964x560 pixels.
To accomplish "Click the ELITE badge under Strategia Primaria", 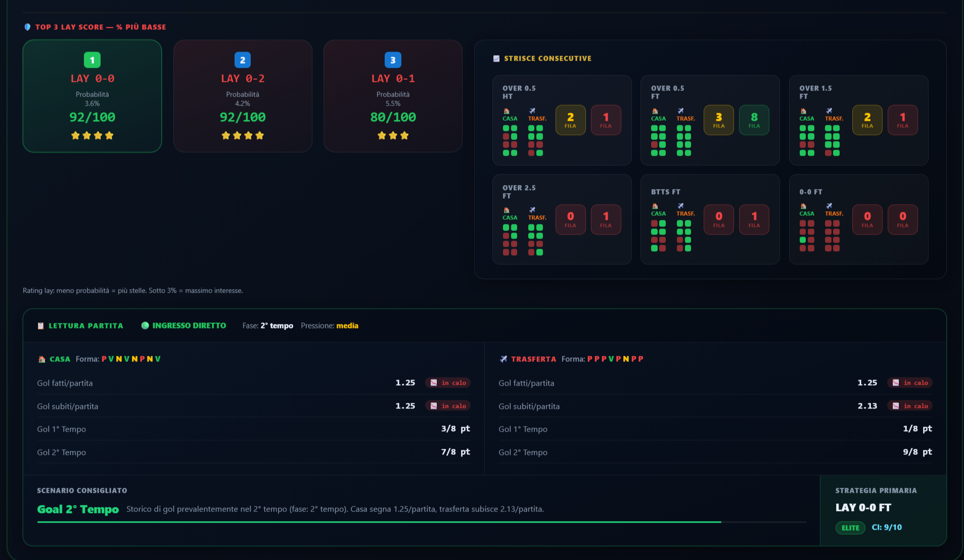I will 850,528.
